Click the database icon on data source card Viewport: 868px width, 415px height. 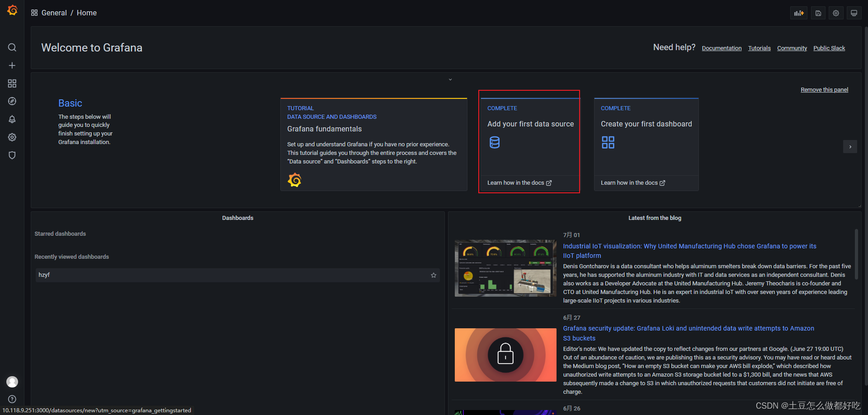[x=495, y=142]
